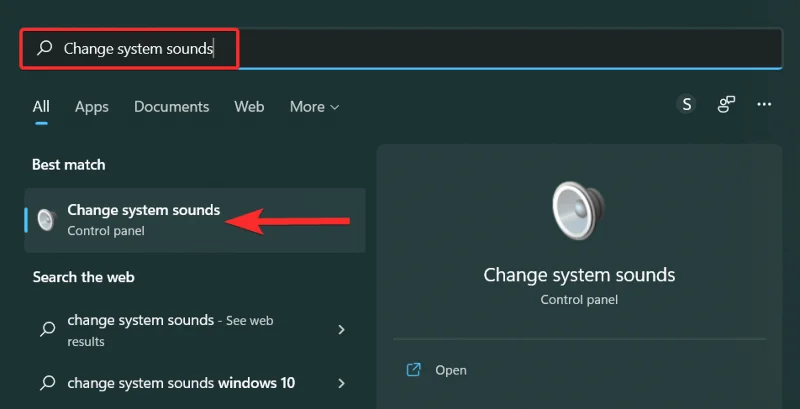800x409 pixels.
Task: Click the magnifier icon in the search box
Action: click(44, 48)
